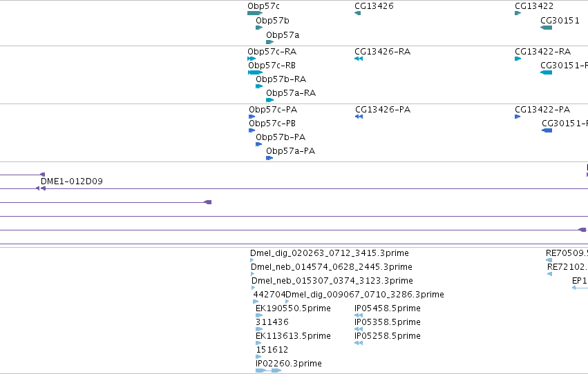This screenshot has height=374, width=588.
Task: Click the Obp57c-PB protein label
Action: (272, 123)
